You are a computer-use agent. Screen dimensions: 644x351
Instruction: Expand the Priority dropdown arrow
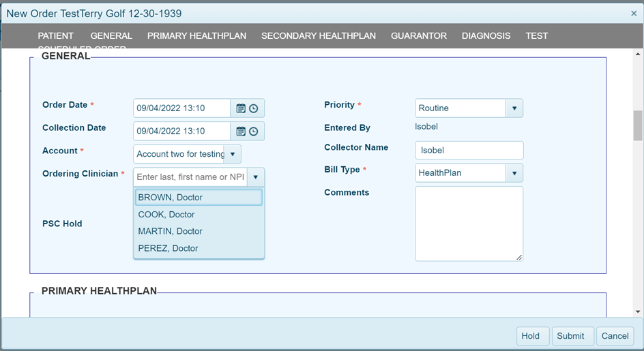[x=514, y=108]
